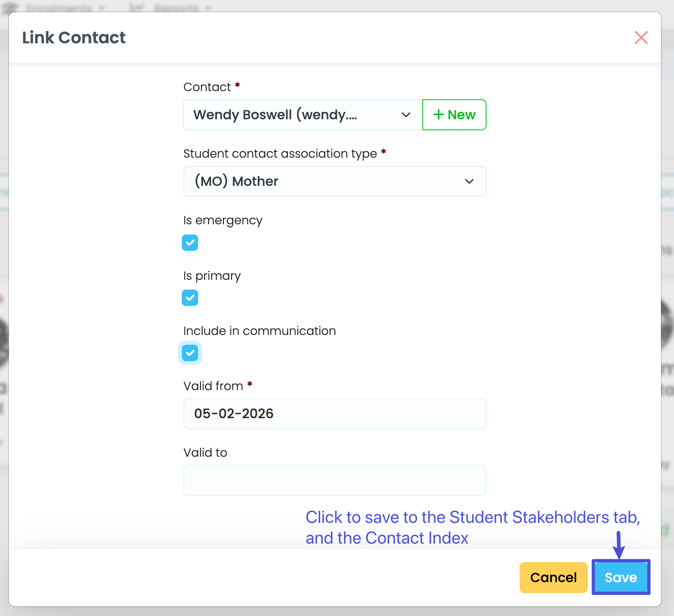674x616 pixels.
Task: Click the plus New contact button
Action: click(x=454, y=115)
